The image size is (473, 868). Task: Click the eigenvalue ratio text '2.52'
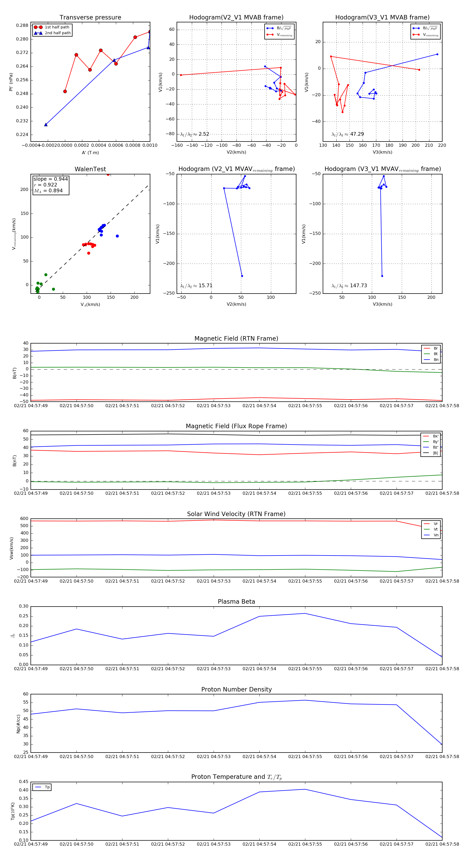pyautogui.click(x=204, y=134)
